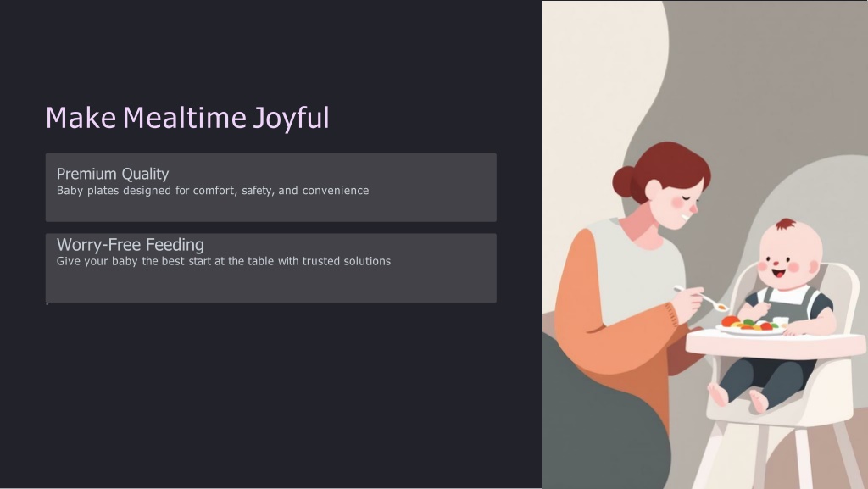Click the dark empty area below the cards
This screenshot has height=489, width=868.
[x=254, y=398]
